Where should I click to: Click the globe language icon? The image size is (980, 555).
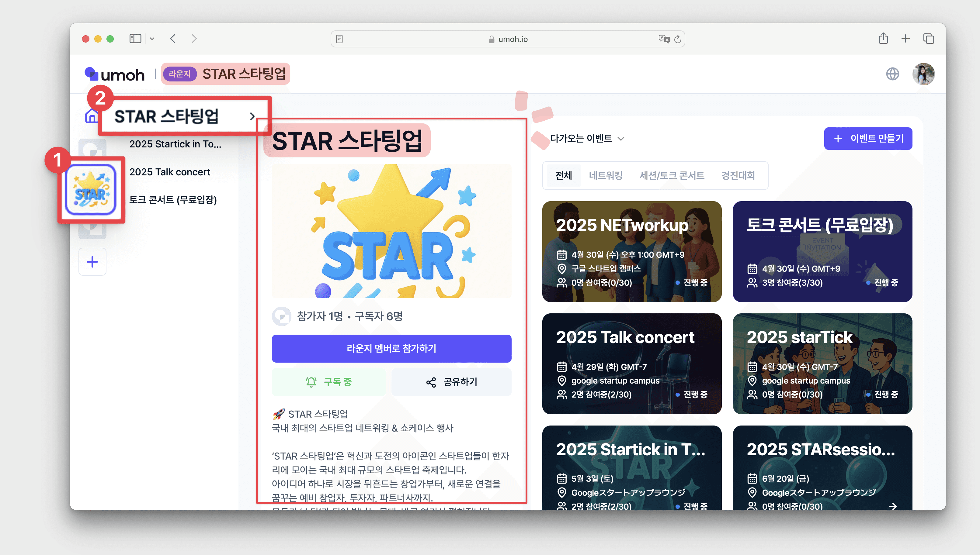click(892, 74)
